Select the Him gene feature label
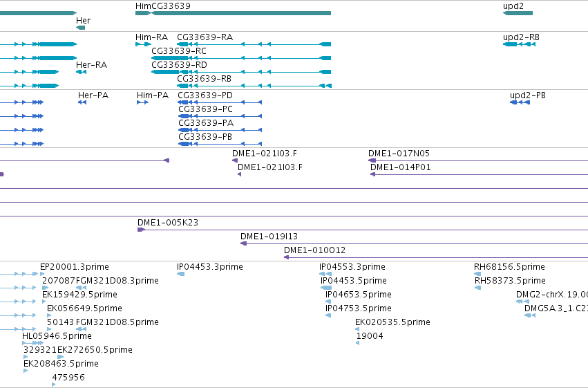 [143, 6]
